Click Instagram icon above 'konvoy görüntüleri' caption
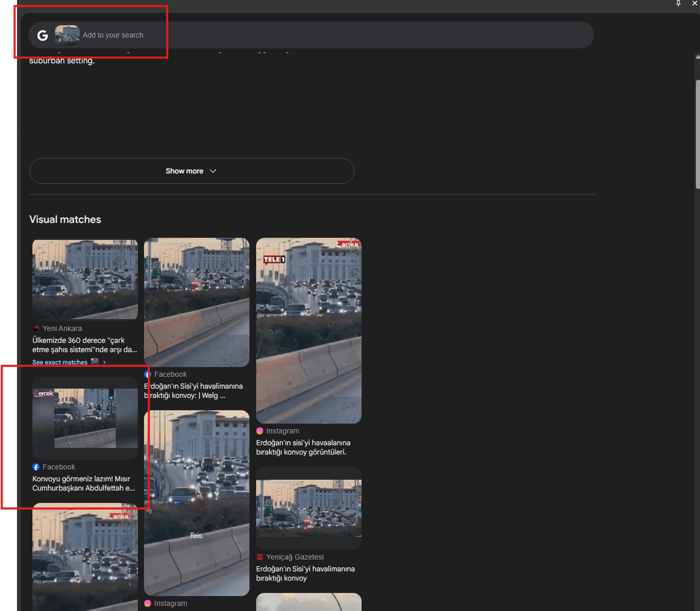The width and height of the screenshot is (700, 611). tap(260, 431)
